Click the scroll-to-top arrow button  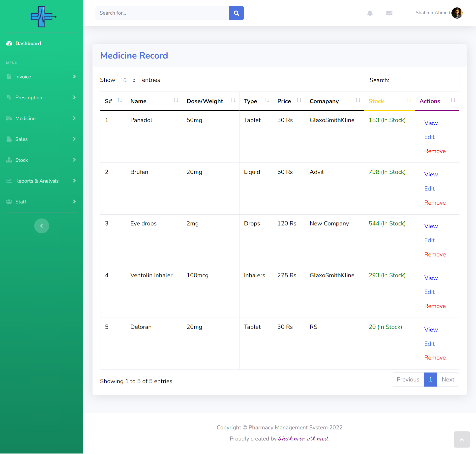[462, 439]
